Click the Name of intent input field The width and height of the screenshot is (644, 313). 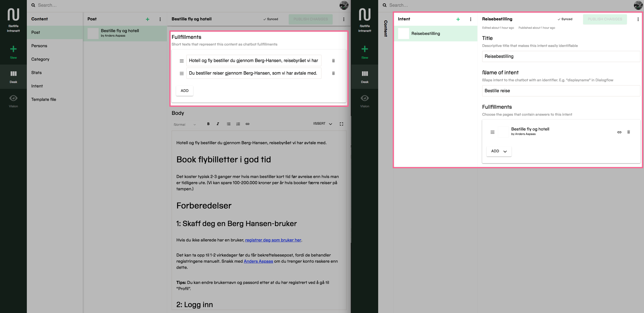click(561, 91)
